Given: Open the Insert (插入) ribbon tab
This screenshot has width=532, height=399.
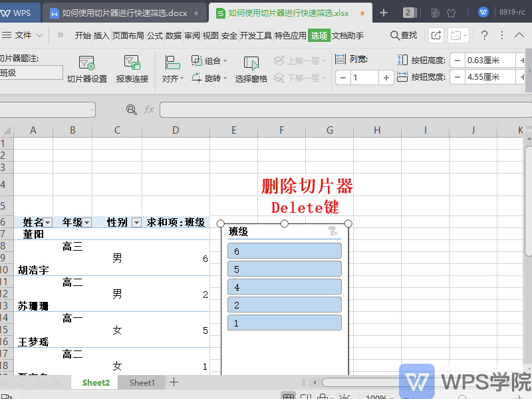Looking at the screenshot, I should pyautogui.click(x=102, y=35).
